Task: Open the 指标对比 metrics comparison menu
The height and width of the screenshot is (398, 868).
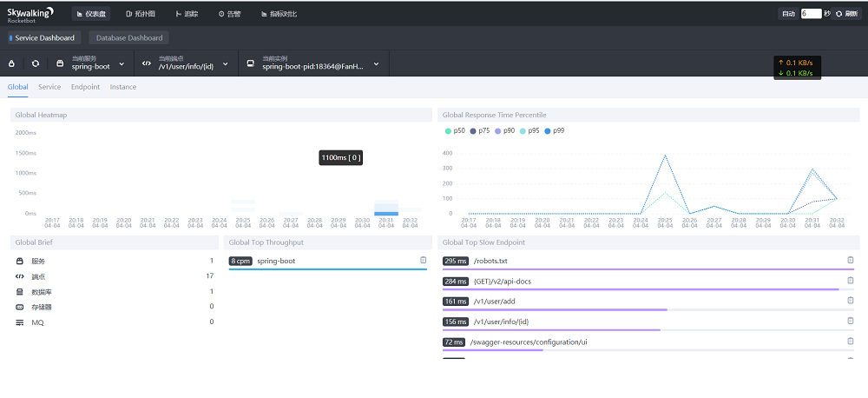Action: [279, 14]
